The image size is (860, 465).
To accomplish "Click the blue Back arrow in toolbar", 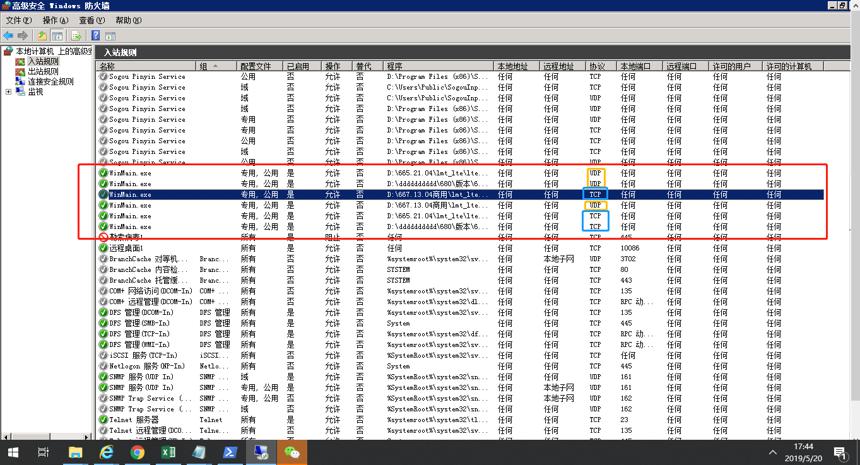I will pos(8,36).
